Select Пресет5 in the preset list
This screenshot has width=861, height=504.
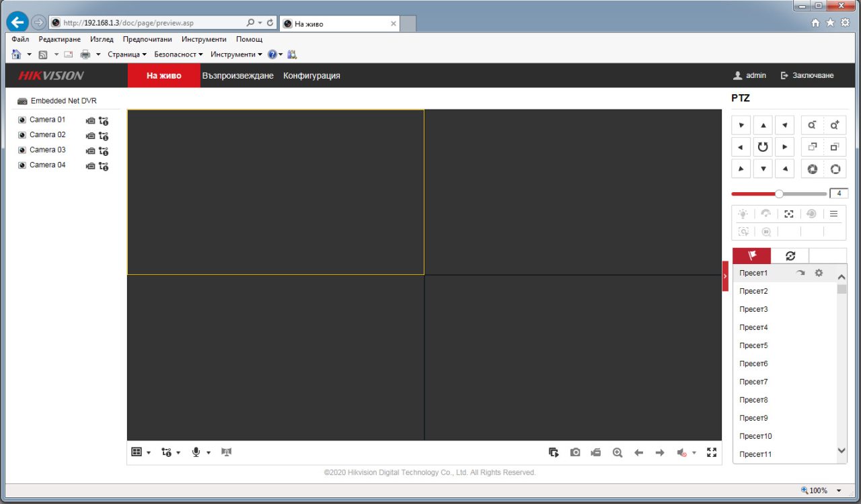pyautogui.click(x=753, y=346)
